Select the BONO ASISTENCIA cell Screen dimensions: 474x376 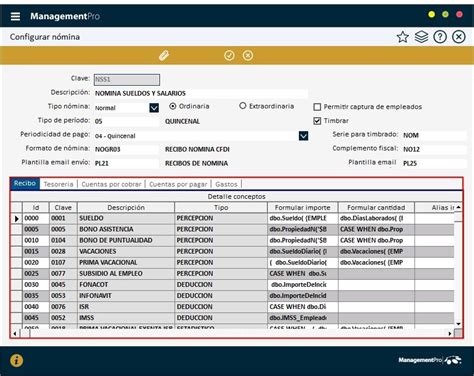pyautogui.click(x=126, y=229)
